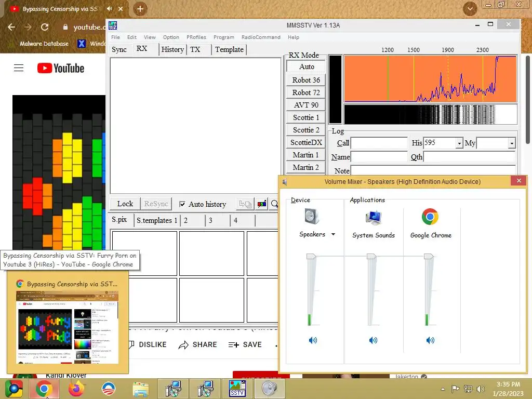
Task: Click the system tray volume icon
Action: [x=480, y=389]
